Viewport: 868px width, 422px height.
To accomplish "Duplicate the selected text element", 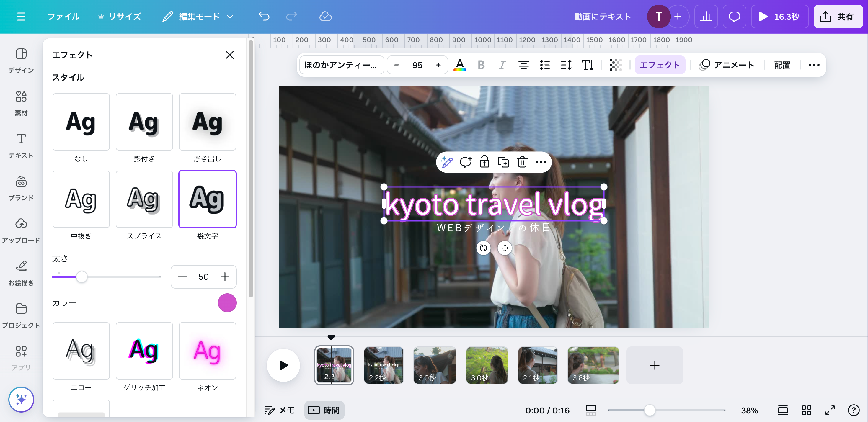I will coord(503,162).
